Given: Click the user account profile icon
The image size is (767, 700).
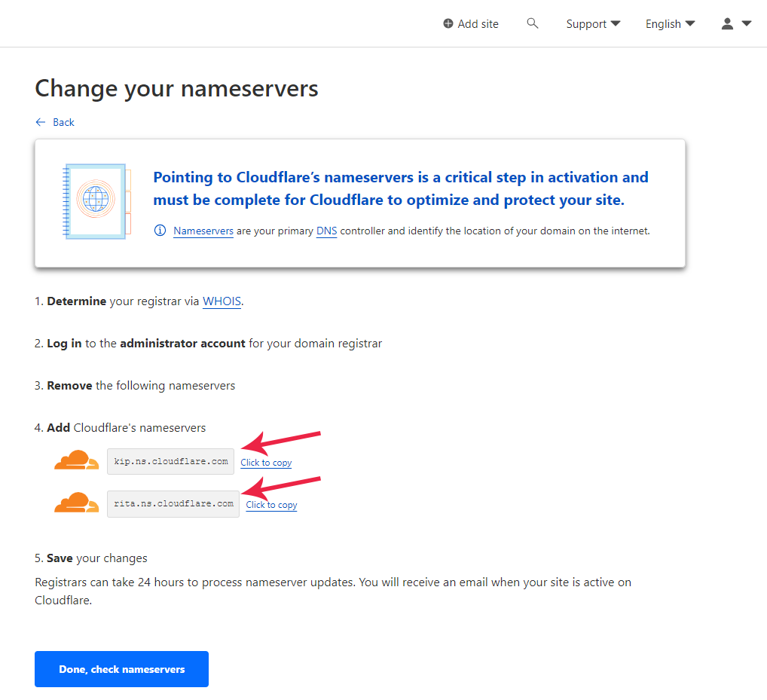Looking at the screenshot, I should tap(727, 24).
